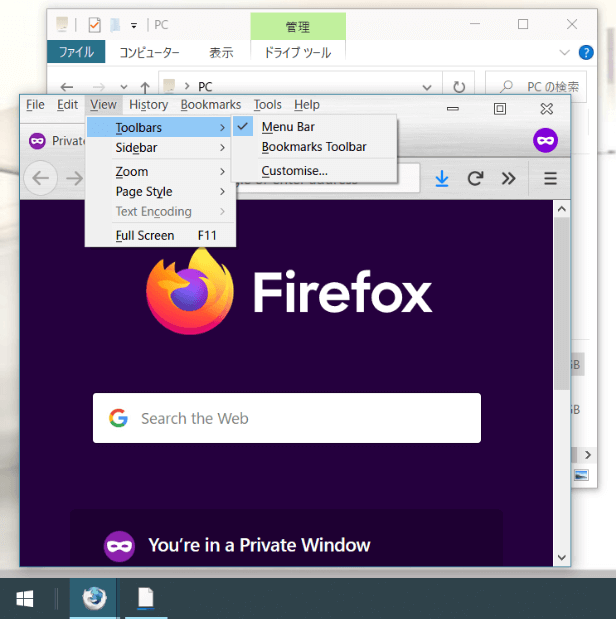Switch to Explorer 表示 tab
Image resolution: width=616 pixels, height=619 pixels.
click(221, 53)
